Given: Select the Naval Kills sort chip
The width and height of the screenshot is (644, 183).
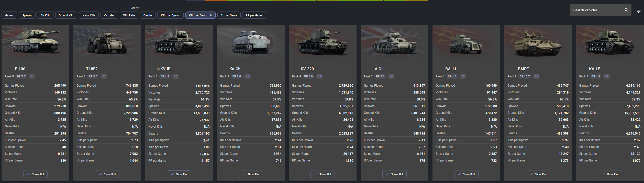Looking at the screenshot, I should pos(89,15).
